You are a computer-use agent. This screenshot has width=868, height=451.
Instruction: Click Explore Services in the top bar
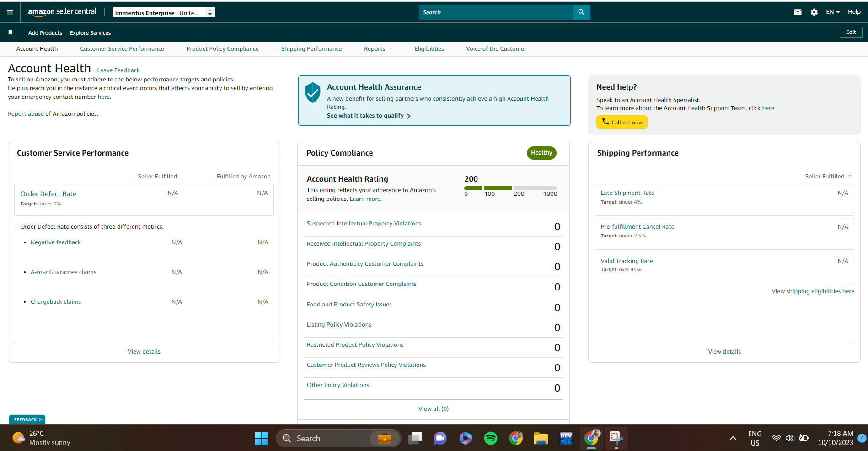[90, 33]
